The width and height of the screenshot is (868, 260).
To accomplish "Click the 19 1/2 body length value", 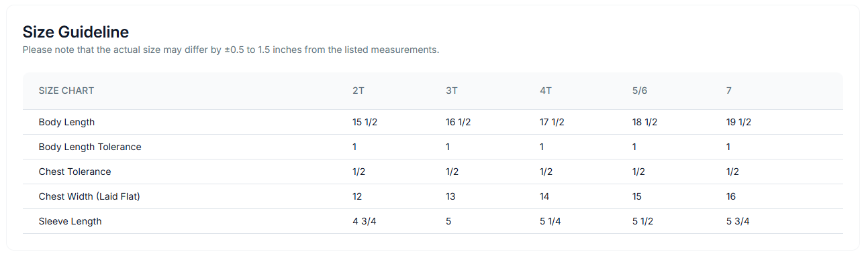I will tap(738, 122).
